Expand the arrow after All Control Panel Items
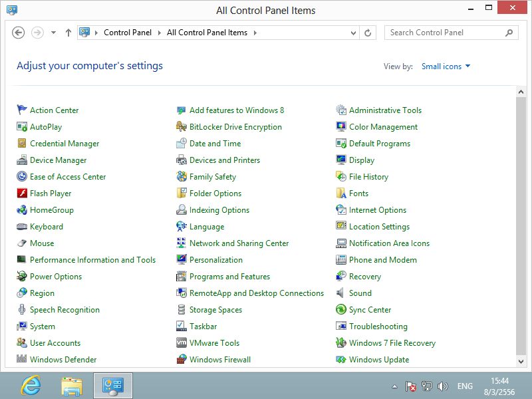This screenshot has width=532, height=399. pos(255,33)
